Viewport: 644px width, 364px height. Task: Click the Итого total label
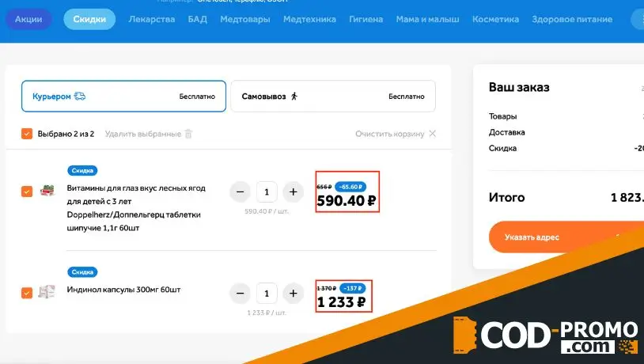pos(507,198)
